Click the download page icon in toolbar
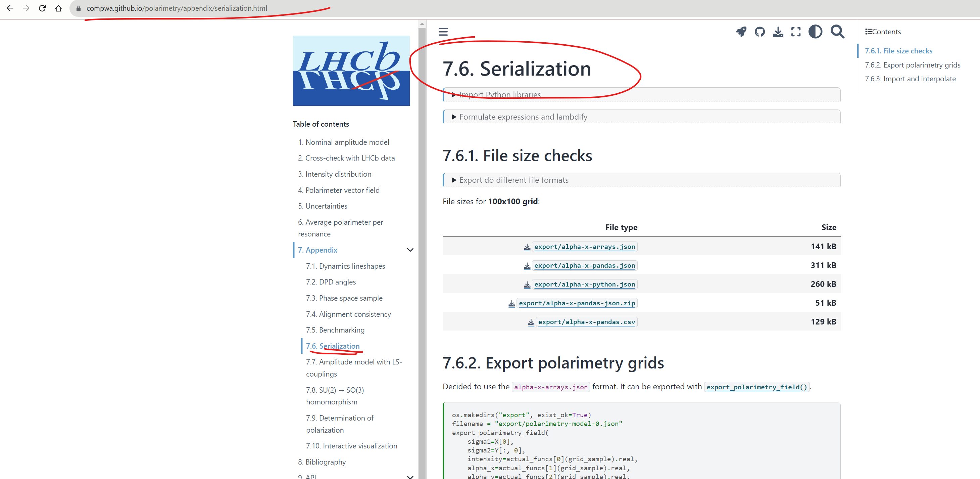 coord(778,32)
